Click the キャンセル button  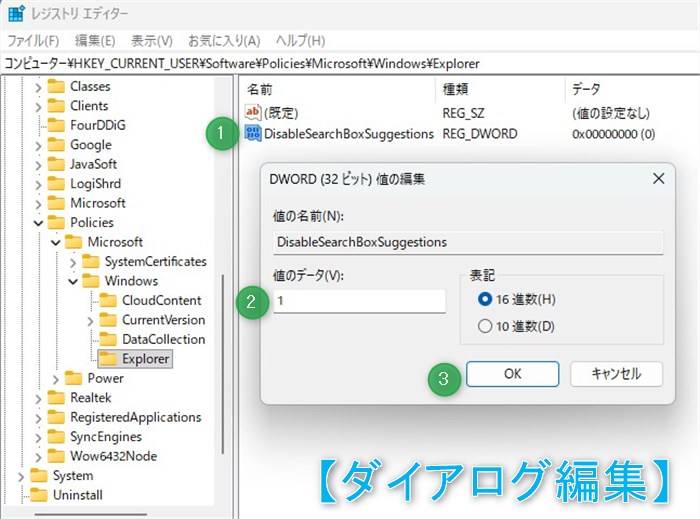(x=616, y=374)
